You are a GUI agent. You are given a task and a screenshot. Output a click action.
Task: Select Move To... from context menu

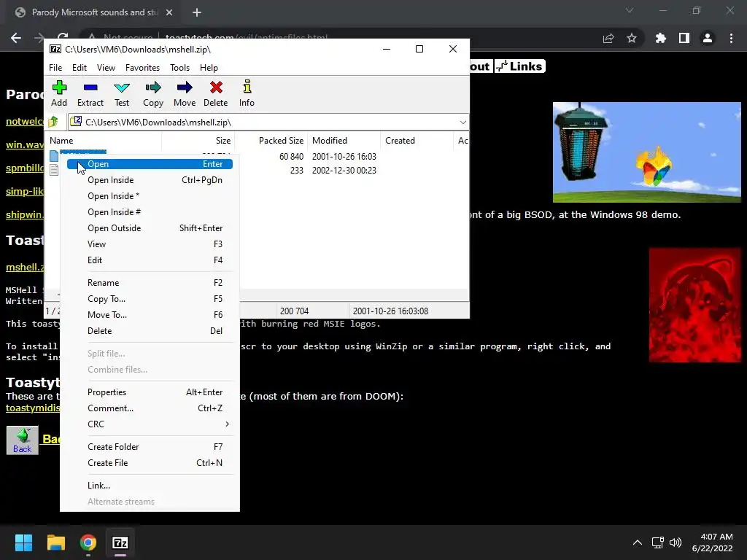pos(150,315)
